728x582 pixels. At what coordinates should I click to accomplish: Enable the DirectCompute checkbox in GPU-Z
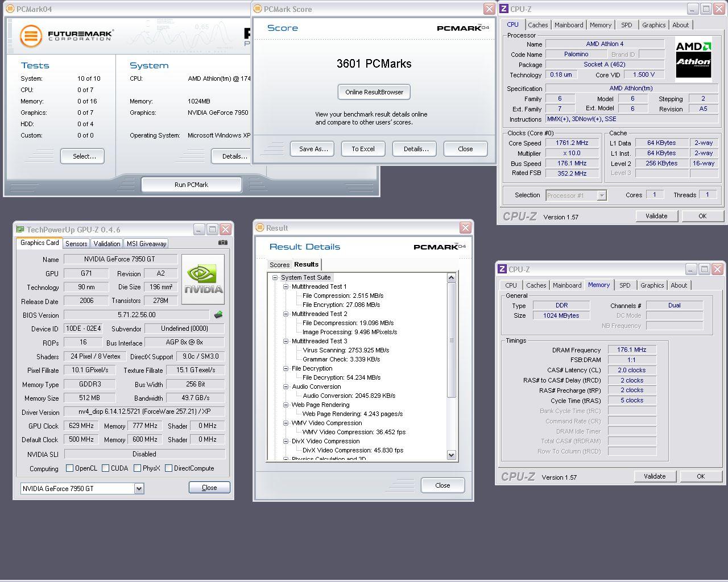(168, 468)
